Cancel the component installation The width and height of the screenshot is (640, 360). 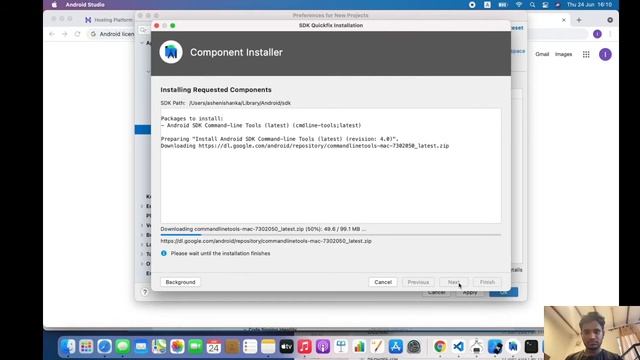point(383,282)
